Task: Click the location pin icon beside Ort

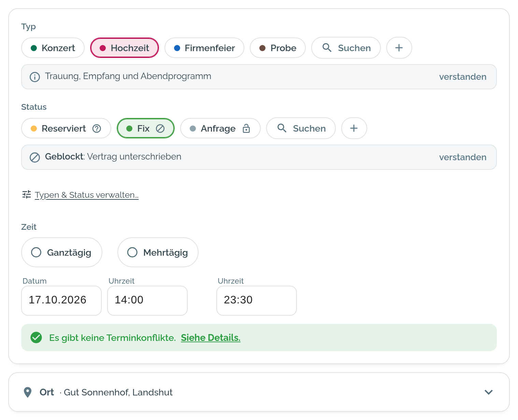Action: tap(28, 392)
